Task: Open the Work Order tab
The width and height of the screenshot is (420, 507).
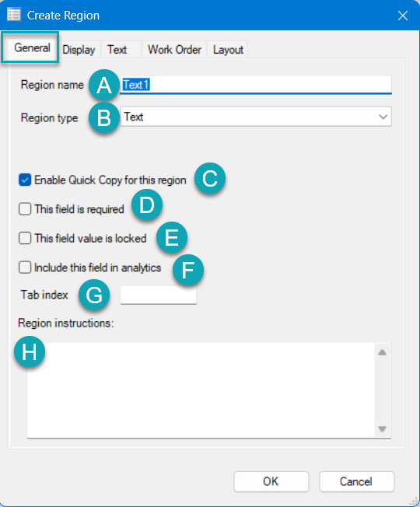Action: click(x=174, y=50)
